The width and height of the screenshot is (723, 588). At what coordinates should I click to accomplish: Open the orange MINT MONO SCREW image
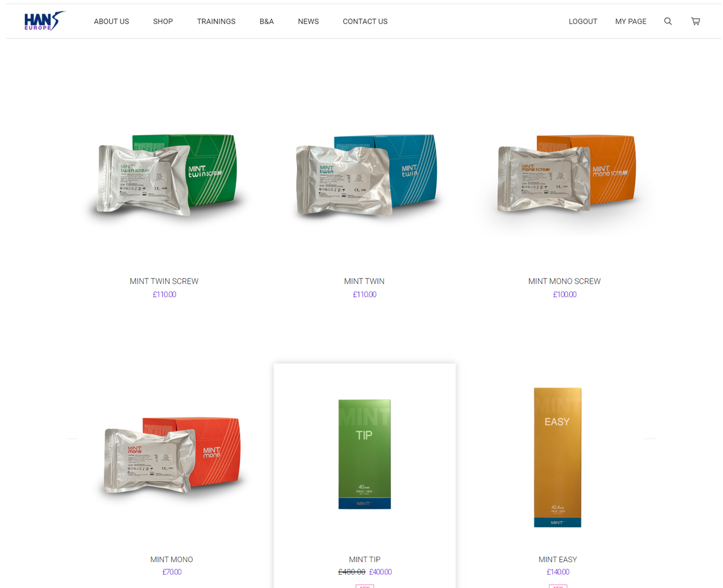(x=565, y=176)
